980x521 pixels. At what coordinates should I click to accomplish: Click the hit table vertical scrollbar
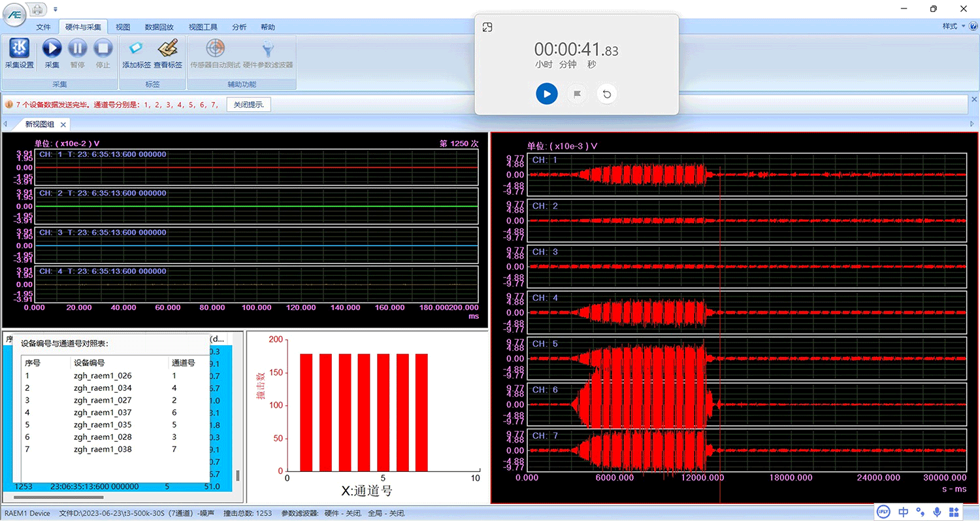click(x=238, y=475)
